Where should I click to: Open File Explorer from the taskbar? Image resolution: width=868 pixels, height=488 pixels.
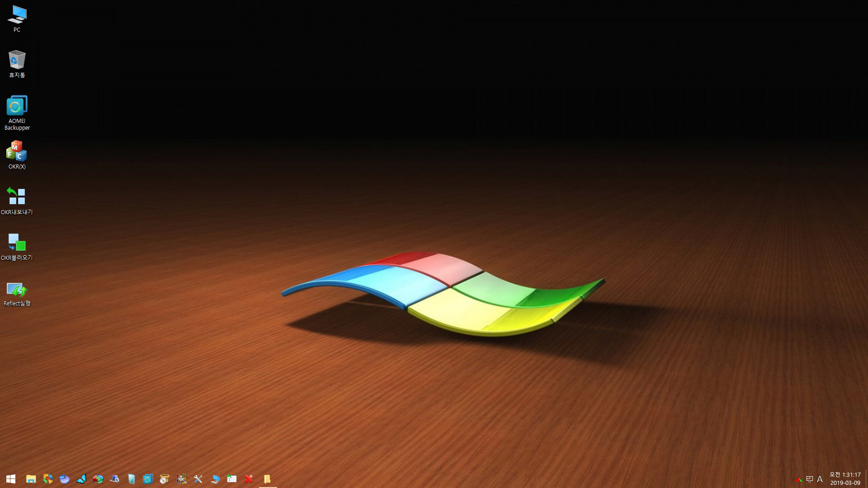pos(31,479)
